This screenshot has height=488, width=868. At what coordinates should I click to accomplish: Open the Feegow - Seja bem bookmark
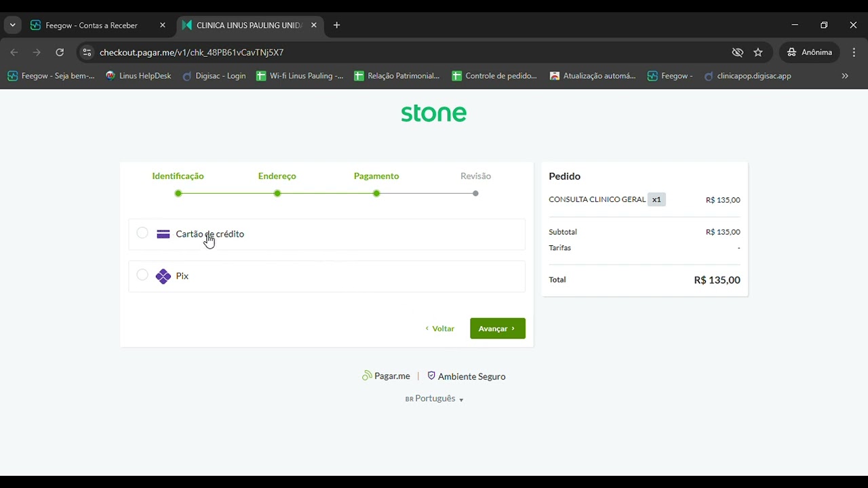point(52,76)
